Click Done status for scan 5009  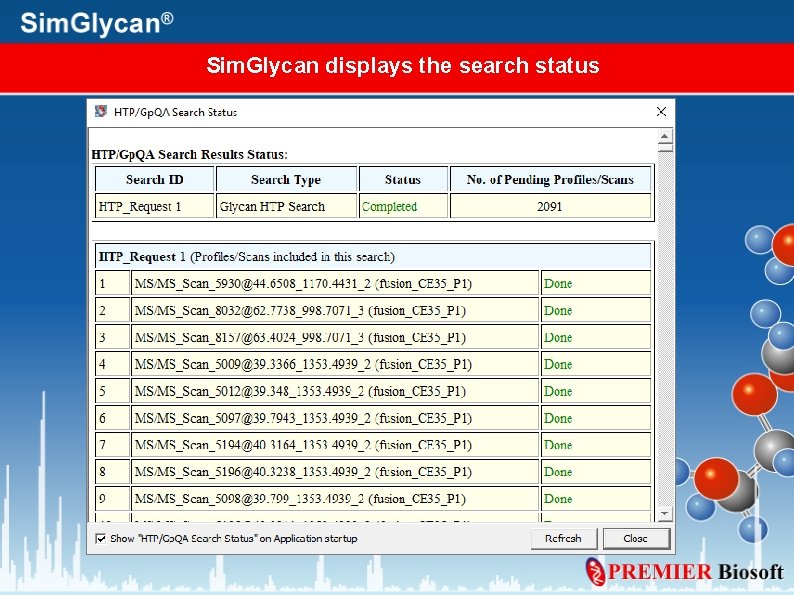click(596, 364)
